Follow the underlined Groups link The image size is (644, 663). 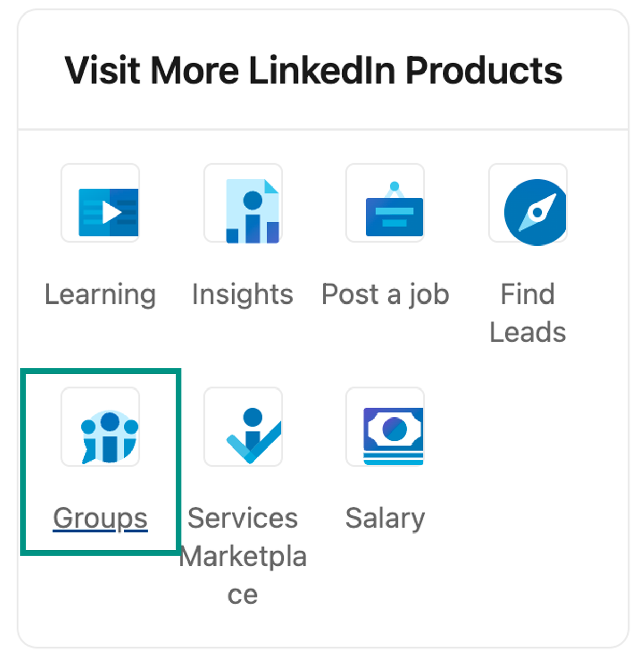pyautogui.click(x=100, y=518)
